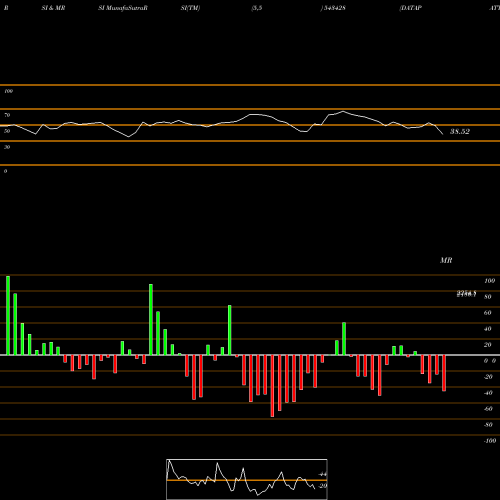The image size is (500, 500).
Task: Click the 30 level label on RSI axis
Action: [x=7, y=147]
